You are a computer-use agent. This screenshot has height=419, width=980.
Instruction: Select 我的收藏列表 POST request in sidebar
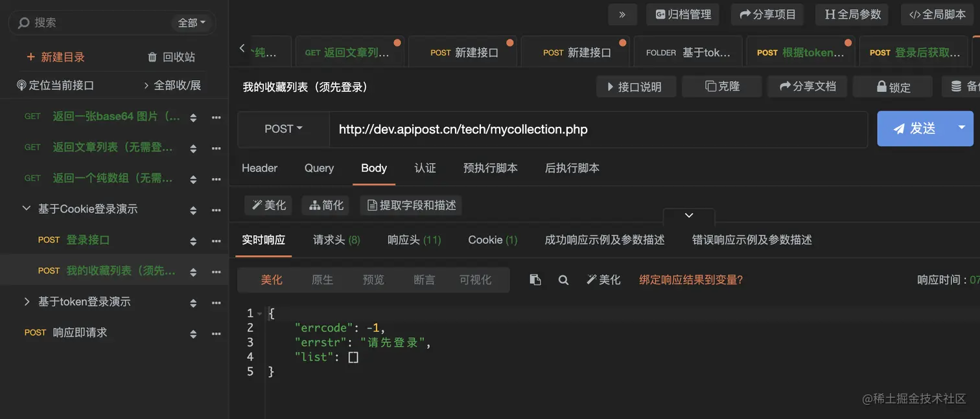pos(107,271)
